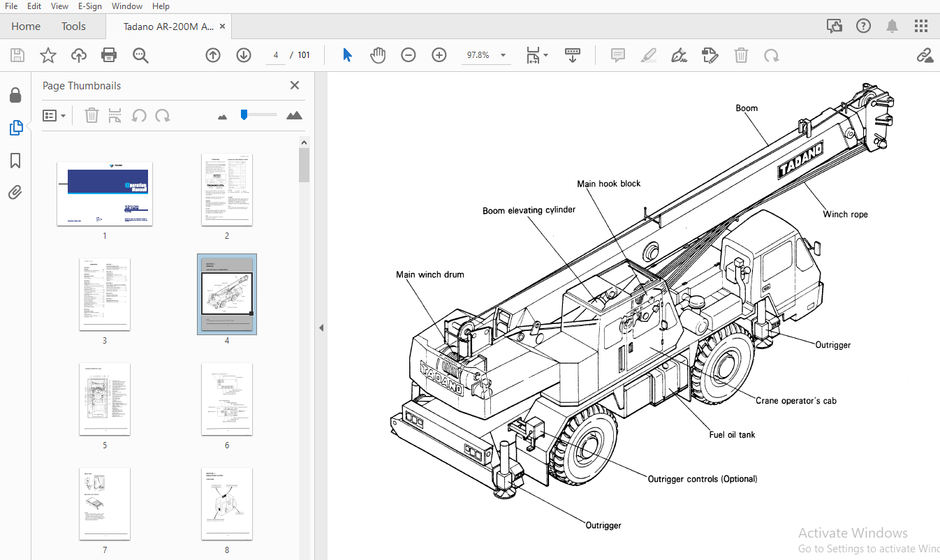Delete selected page thumbnail
The height and width of the screenshot is (560, 940).
point(91,115)
